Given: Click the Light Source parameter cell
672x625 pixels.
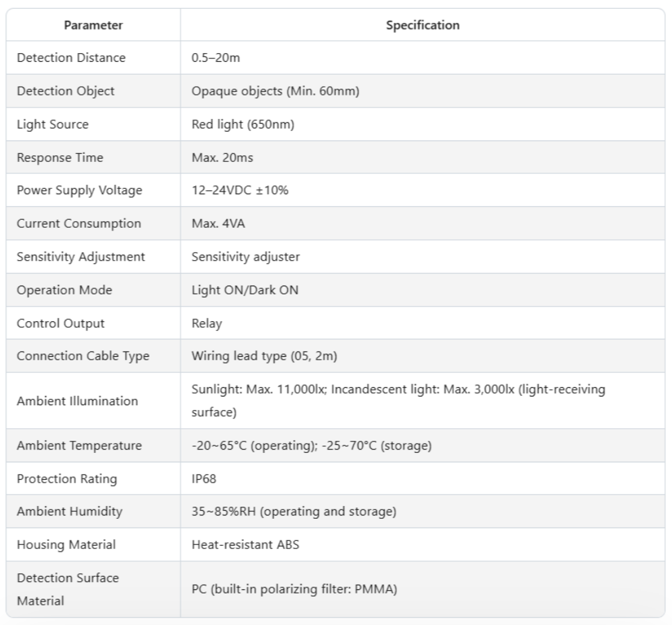Looking at the screenshot, I should coord(52,124).
